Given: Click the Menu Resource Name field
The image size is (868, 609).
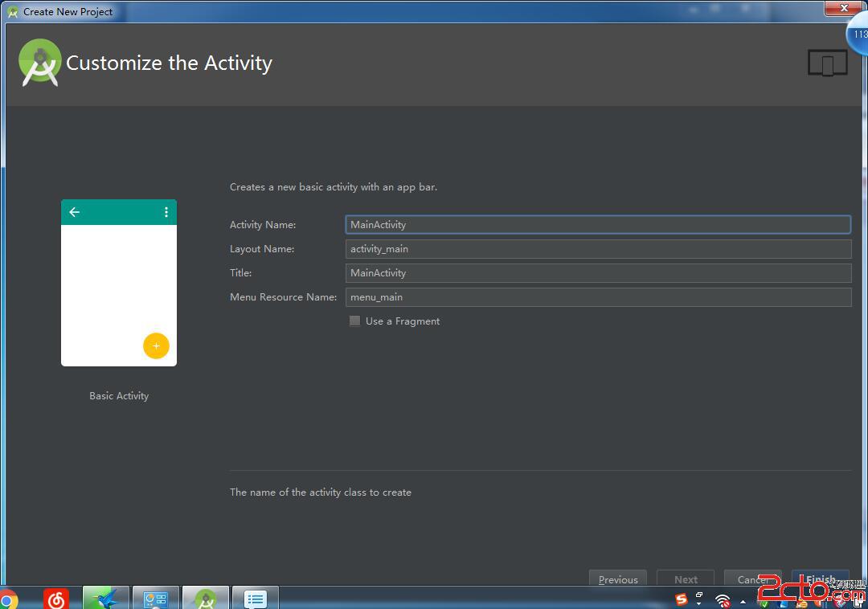Looking at the screenshot, I should pos(598,297).
